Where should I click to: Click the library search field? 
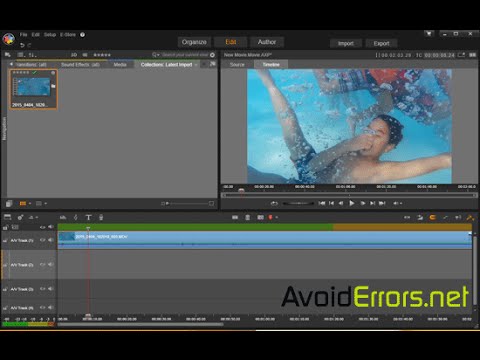[x=185, y=55]
